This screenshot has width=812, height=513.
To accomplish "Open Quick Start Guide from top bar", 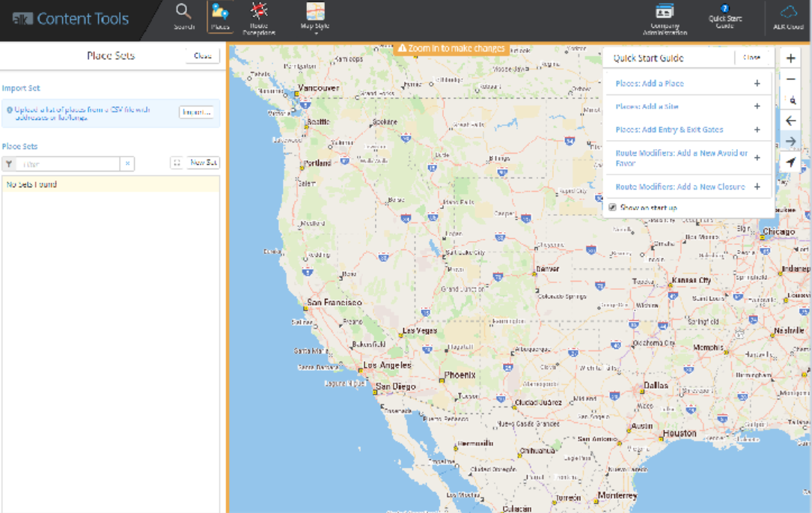I will (x=724, y=16).
